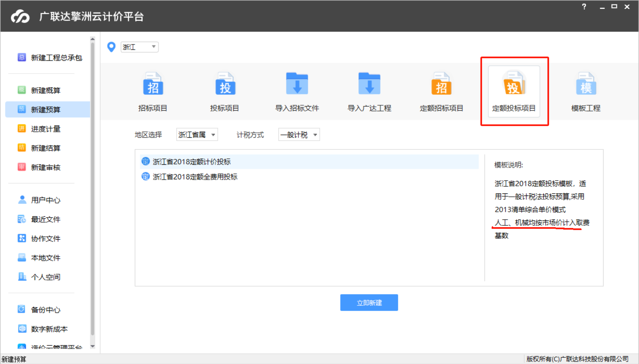Click the 新建结算 sidebar icon
This screenshot has height=364, width=639.
click(22, 147)
